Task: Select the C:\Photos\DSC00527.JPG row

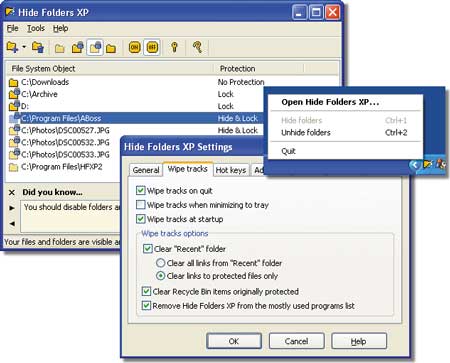Action: point(135,130)
